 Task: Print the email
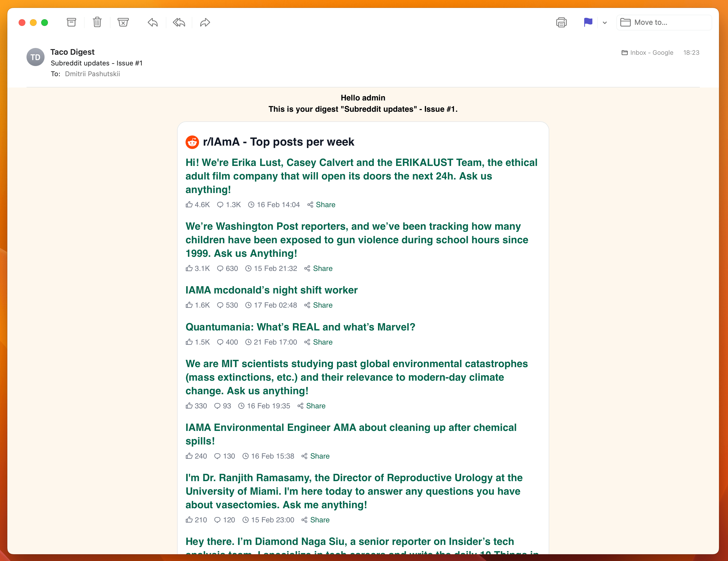point(561,22)
